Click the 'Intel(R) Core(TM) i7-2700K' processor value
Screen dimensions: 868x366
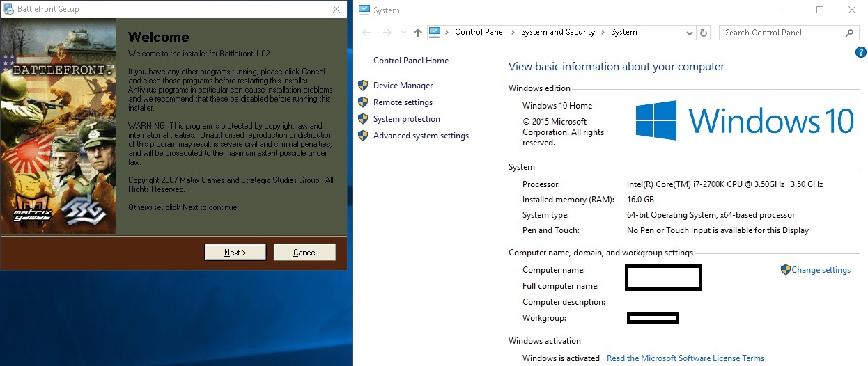tap(724, 184)
